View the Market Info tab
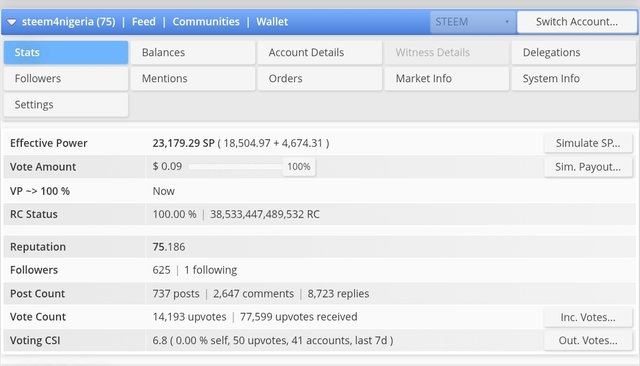The height and width of the screenshot is (366, 640). pyautogui.click(x=447, y=79)
